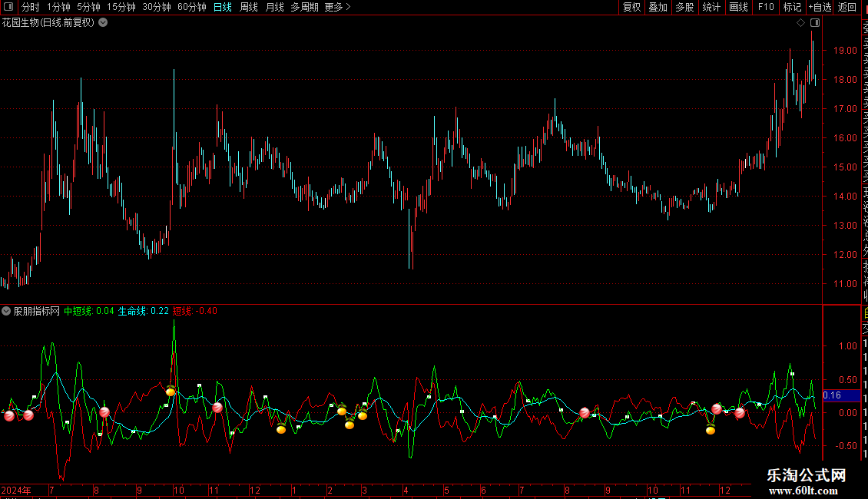Click the 19.00 price axis label
Screen dimensions: 868x499
coord(845,51)
